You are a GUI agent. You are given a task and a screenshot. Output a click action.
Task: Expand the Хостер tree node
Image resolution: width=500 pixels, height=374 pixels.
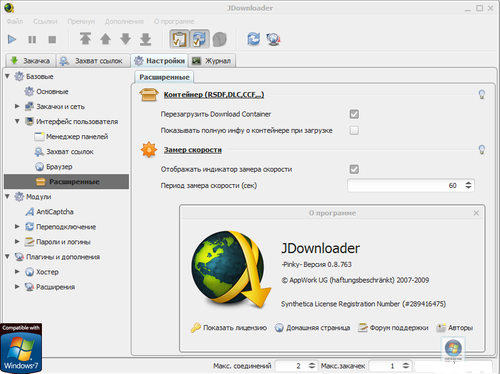point(17,272)
